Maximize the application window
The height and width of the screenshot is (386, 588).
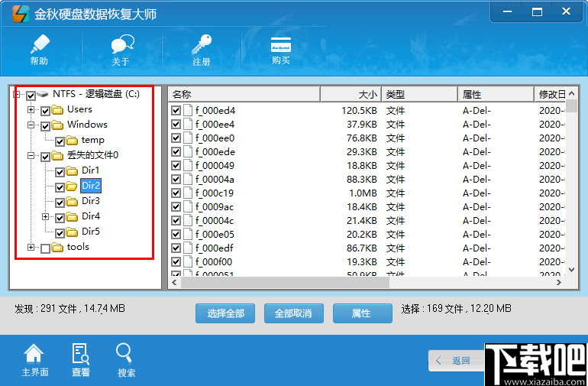pyautogui.click(x=537, y=12)
